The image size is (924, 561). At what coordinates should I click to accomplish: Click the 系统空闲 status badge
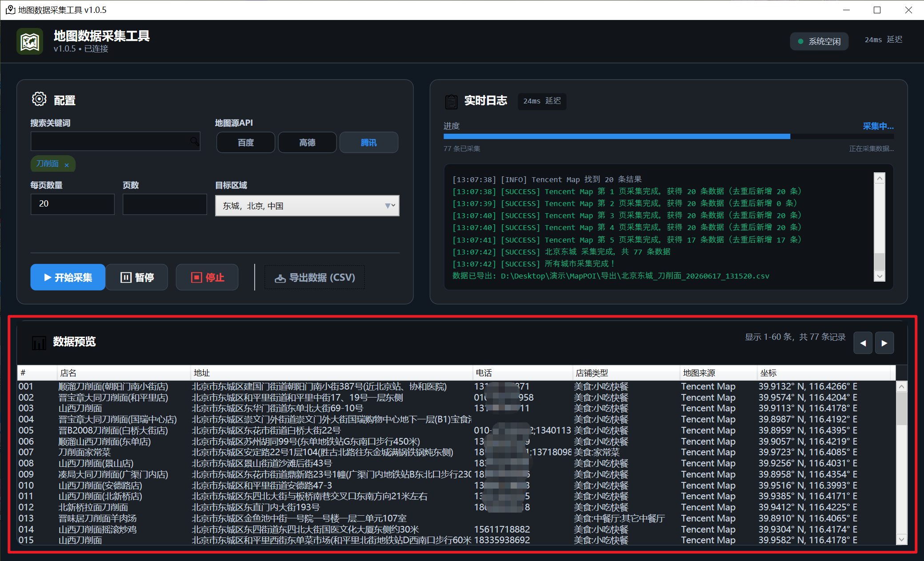click(x=819, y=41)
